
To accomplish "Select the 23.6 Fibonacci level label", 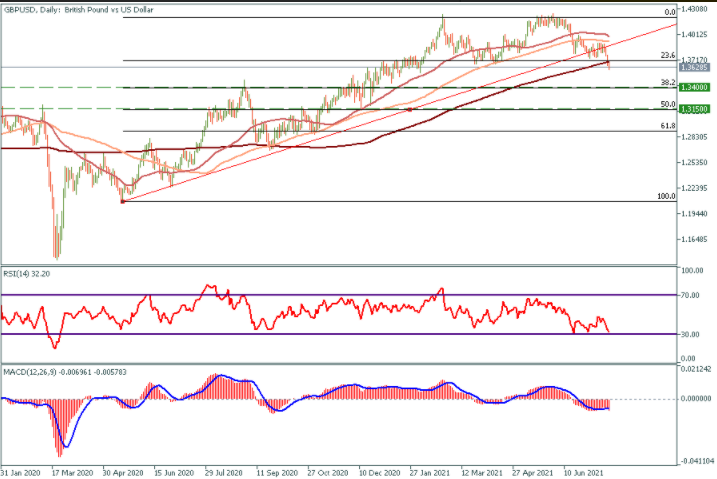I will pos(668,55).
